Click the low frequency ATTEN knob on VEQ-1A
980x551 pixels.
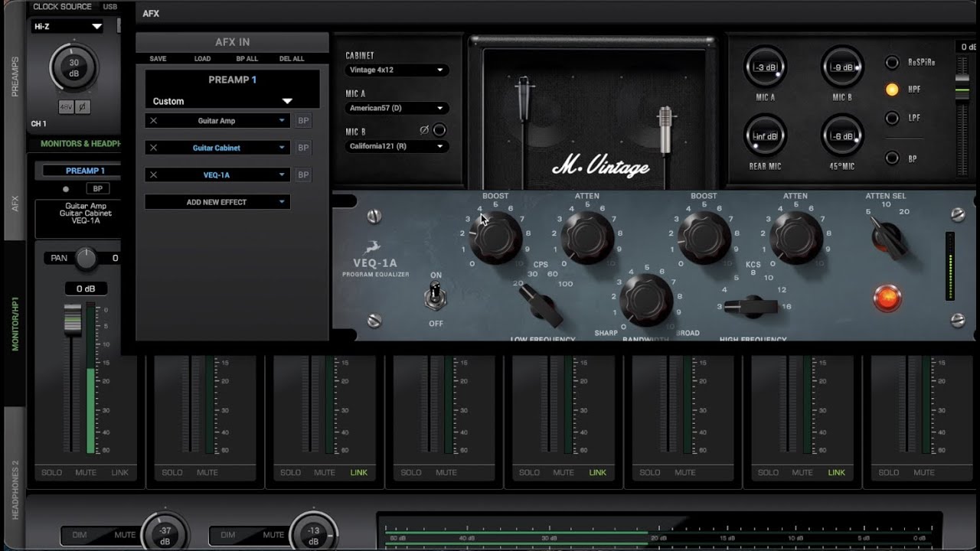(x=587, y=236)
